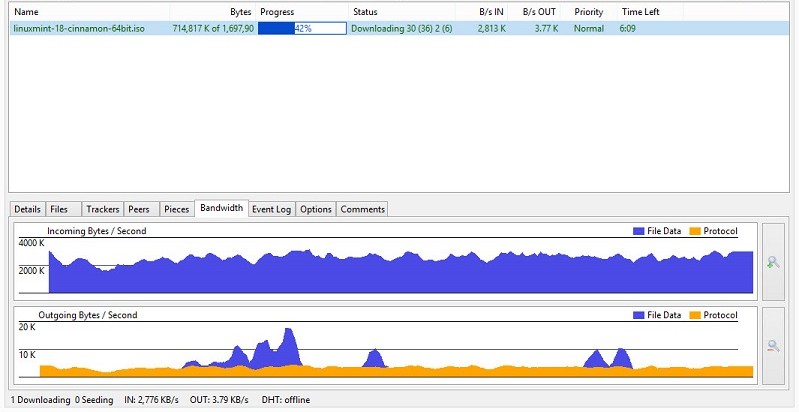799x412 pixels.
Task: Click the 42% progress bar of the torrent
Action: tap(302, 29)
